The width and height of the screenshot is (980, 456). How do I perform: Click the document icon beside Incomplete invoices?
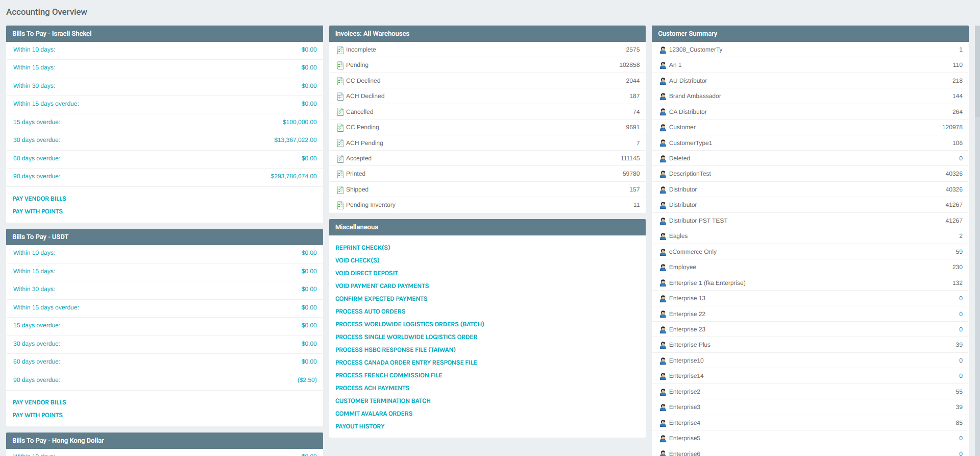pos(340,50)
